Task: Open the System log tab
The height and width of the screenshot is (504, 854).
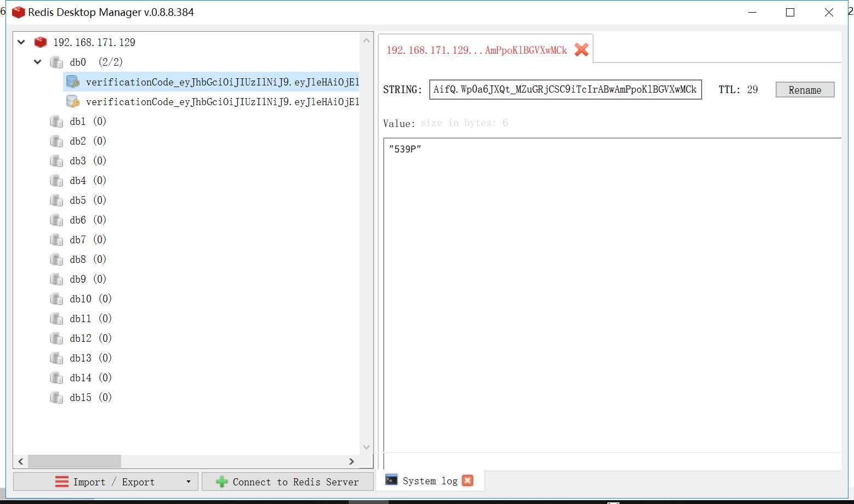Action: coord(430,480)
